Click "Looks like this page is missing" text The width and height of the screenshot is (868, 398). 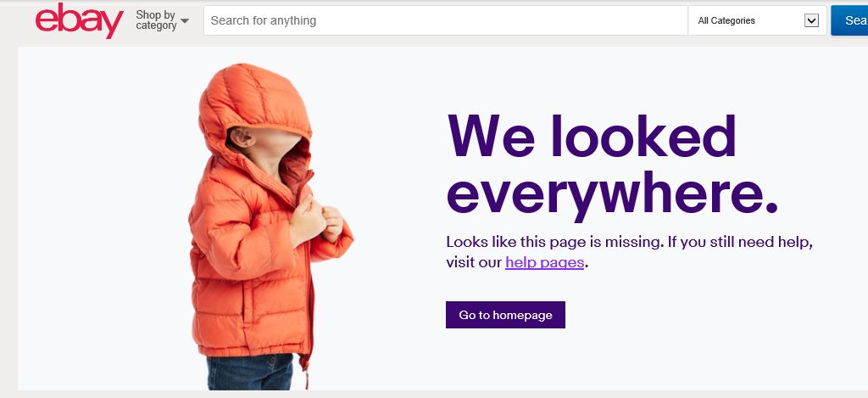click(x=554, y=242)
